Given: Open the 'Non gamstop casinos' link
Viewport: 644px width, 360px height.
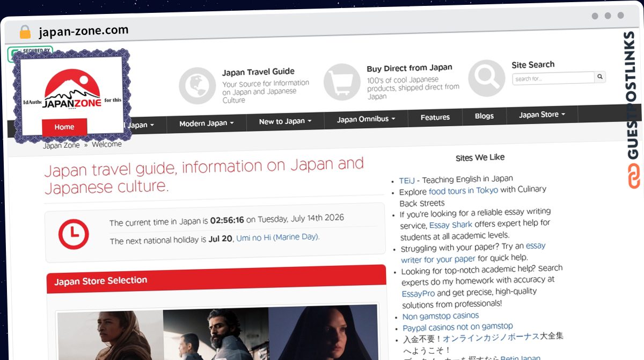Looking at the screenshot, I should point(441,316).
